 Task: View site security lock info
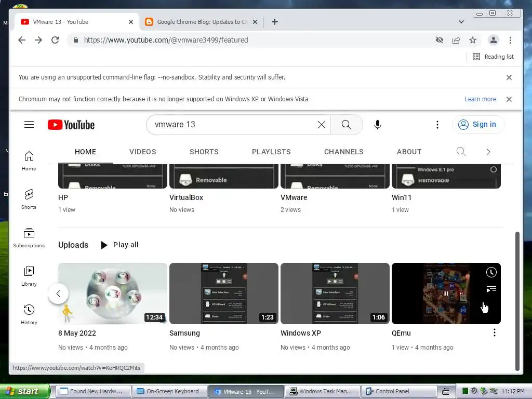[x=76, y=40]
